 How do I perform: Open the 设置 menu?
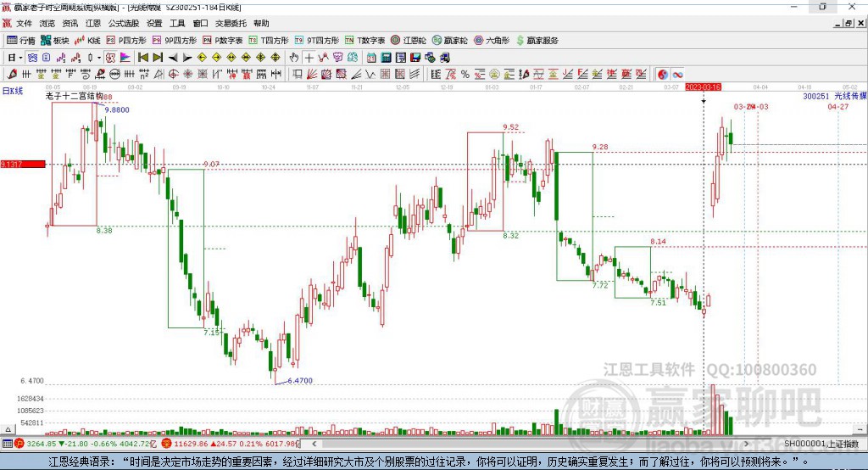(x=154, y=23)
